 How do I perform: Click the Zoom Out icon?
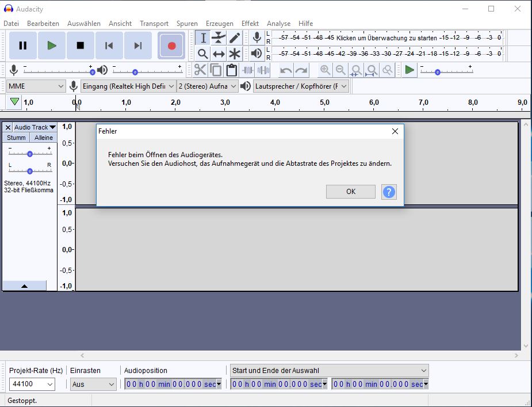pyautogui.click(x=340, y=70)
